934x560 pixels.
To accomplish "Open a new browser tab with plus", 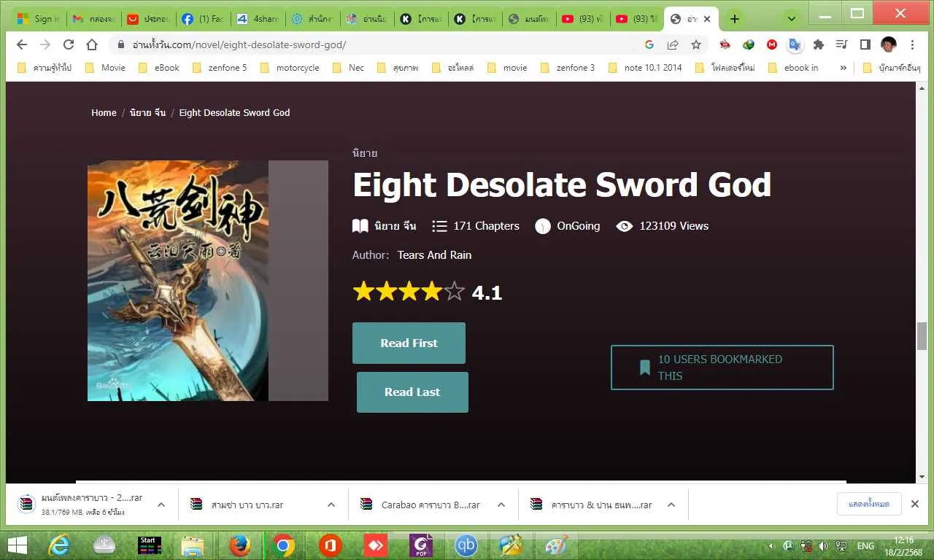I will 735,19.
